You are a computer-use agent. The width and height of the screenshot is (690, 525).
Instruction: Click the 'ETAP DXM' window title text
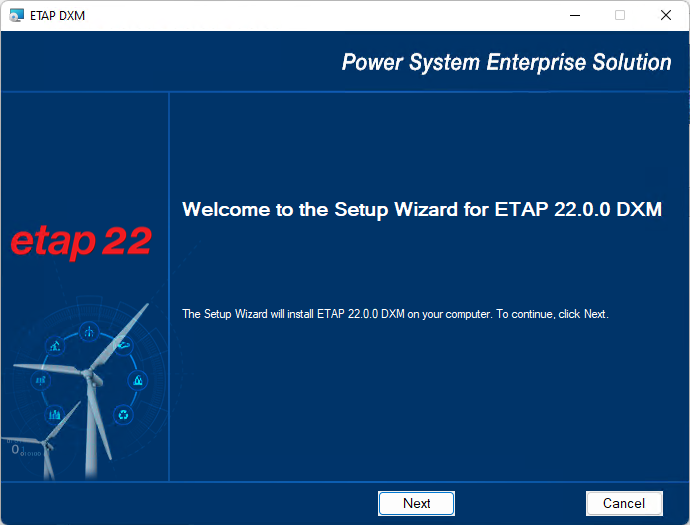coord(57,16)
